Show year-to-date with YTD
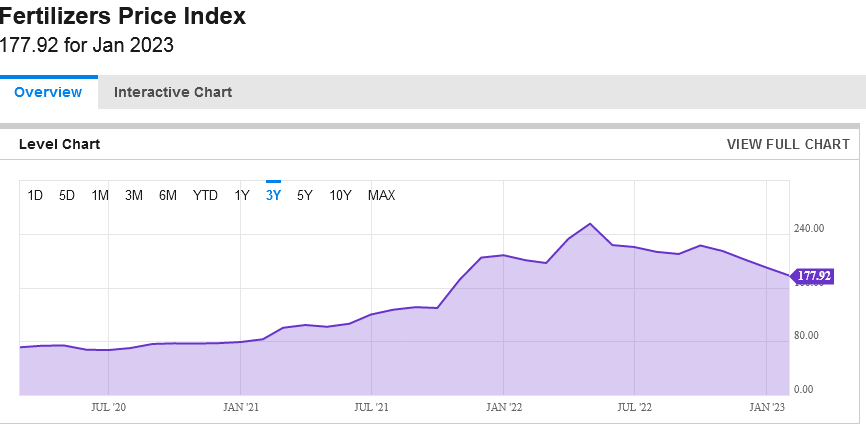 click(x=205, y=195)
